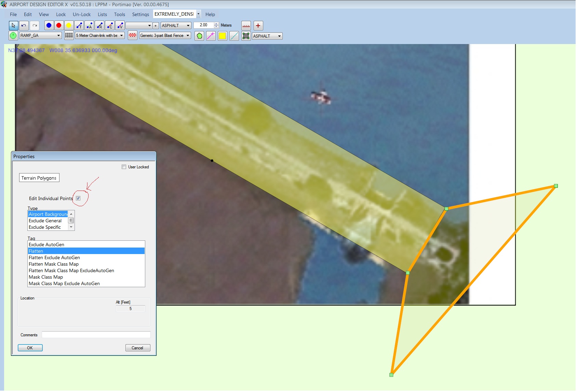Select the red octagon node tool
The height and width of the screenshot is (392, 577).
click(59, 26)
